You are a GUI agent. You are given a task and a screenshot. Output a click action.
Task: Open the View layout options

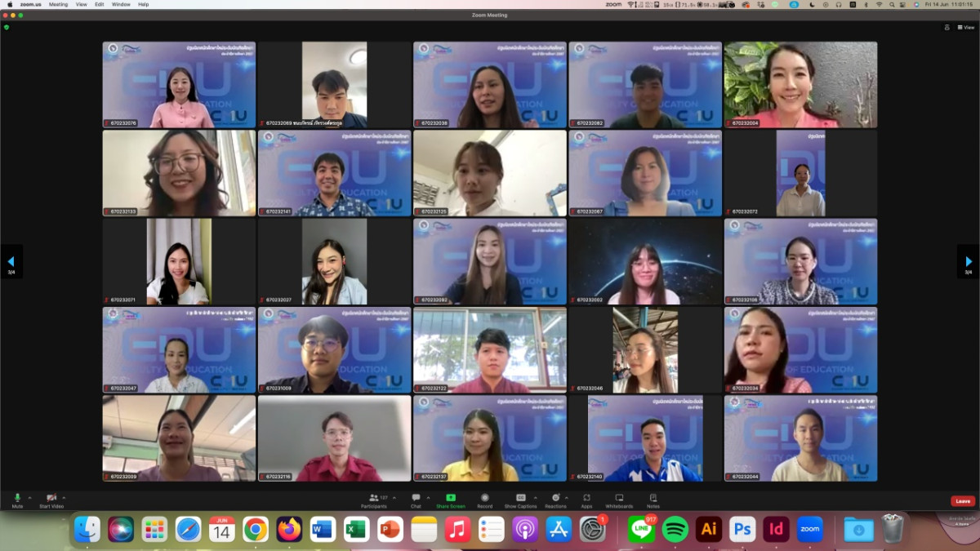tap(966, 27)
